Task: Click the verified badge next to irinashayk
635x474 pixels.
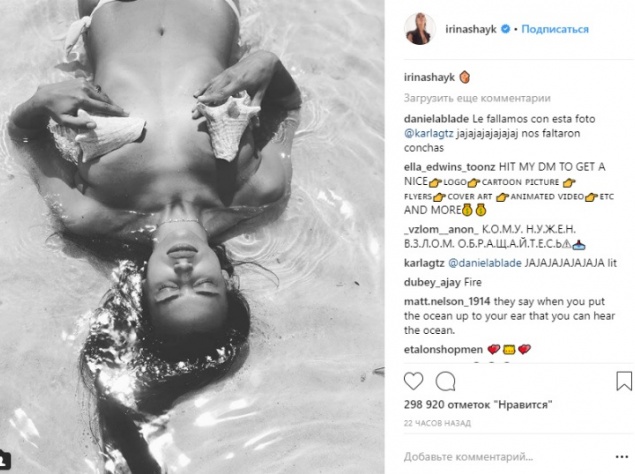Action: pyautogui.click(x=505, y=29)
